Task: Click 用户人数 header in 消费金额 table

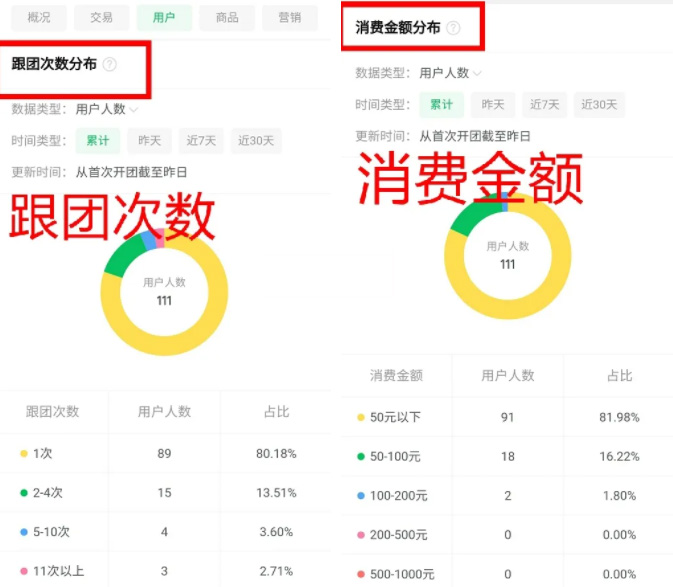Action: pyautogui.click(x=508, y=376)
